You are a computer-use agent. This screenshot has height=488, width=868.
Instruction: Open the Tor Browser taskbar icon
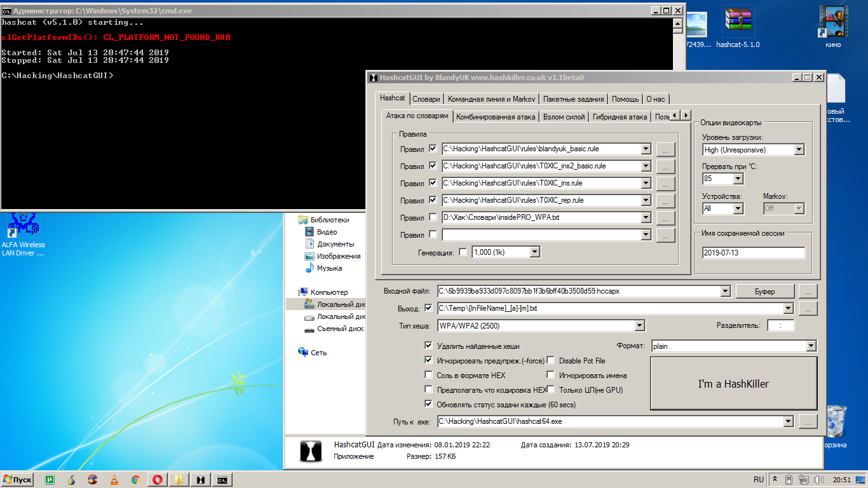point(71,480)
